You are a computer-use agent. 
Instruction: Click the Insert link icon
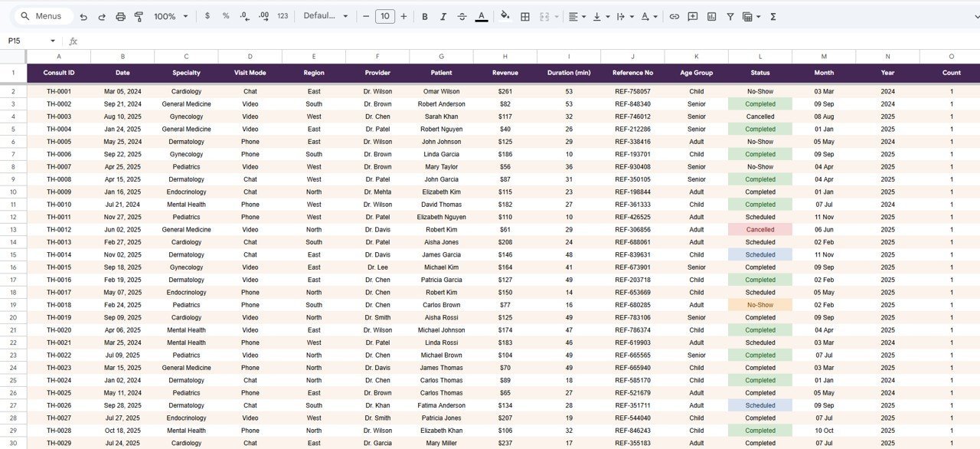click(674, 16)
